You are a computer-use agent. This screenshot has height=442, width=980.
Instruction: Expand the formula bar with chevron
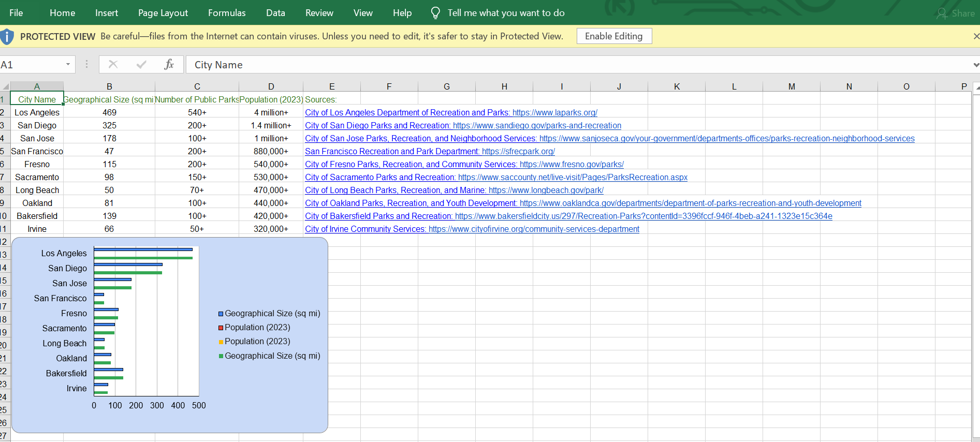975,65
